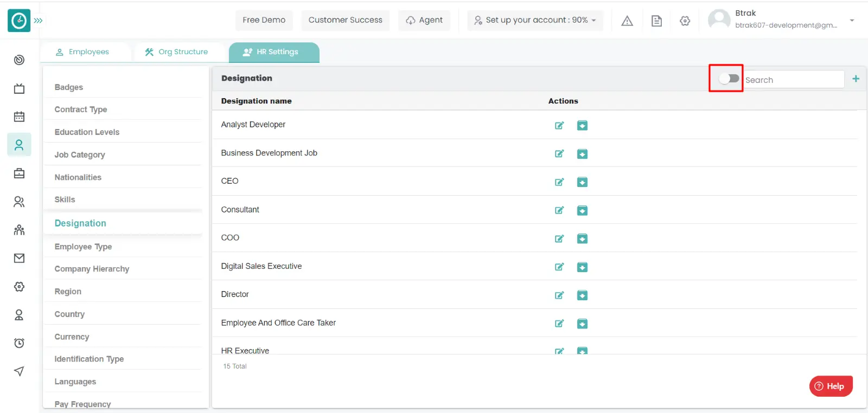
Task: Add a new designation with plus icon
Action: pos(856,79)
